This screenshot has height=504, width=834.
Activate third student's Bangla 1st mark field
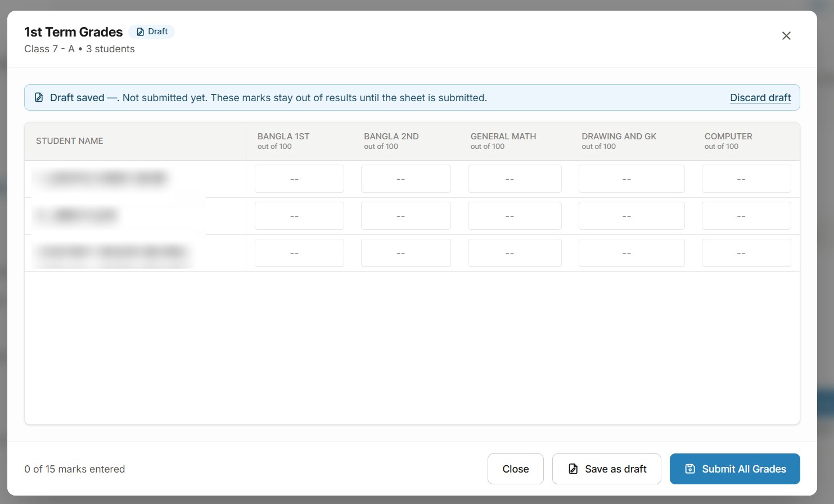point(299,253)
